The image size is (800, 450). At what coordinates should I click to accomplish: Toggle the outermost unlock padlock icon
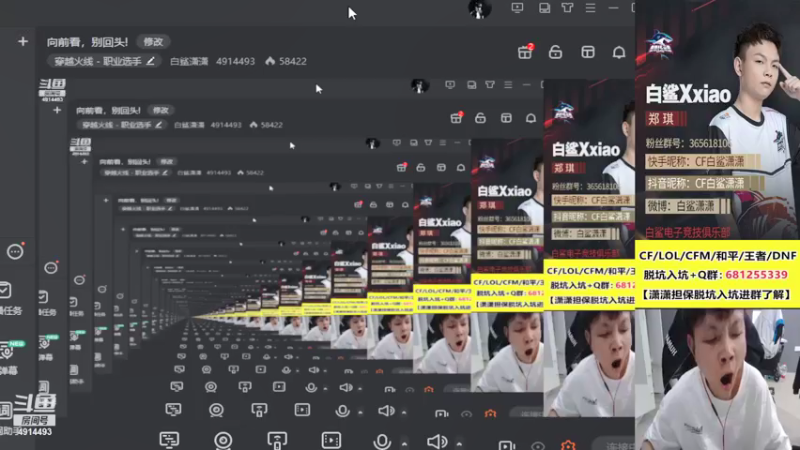556,52
